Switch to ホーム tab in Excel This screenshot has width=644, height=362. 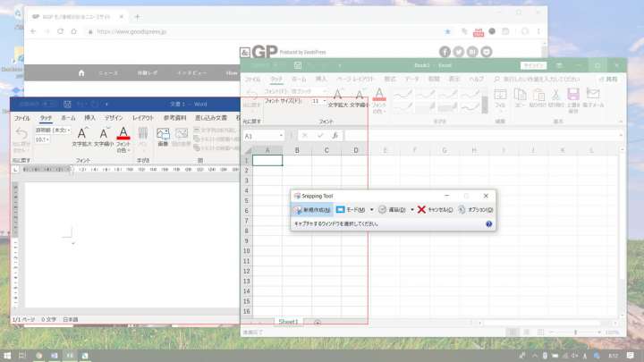[x=299, y=80]
